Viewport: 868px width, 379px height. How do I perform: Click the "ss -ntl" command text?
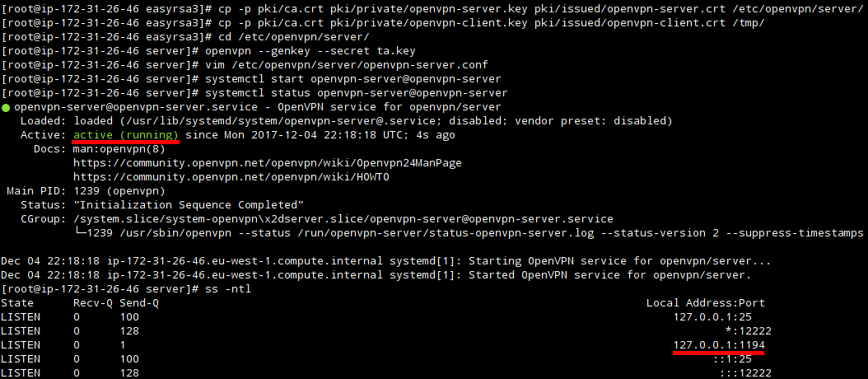click(227, 289)
